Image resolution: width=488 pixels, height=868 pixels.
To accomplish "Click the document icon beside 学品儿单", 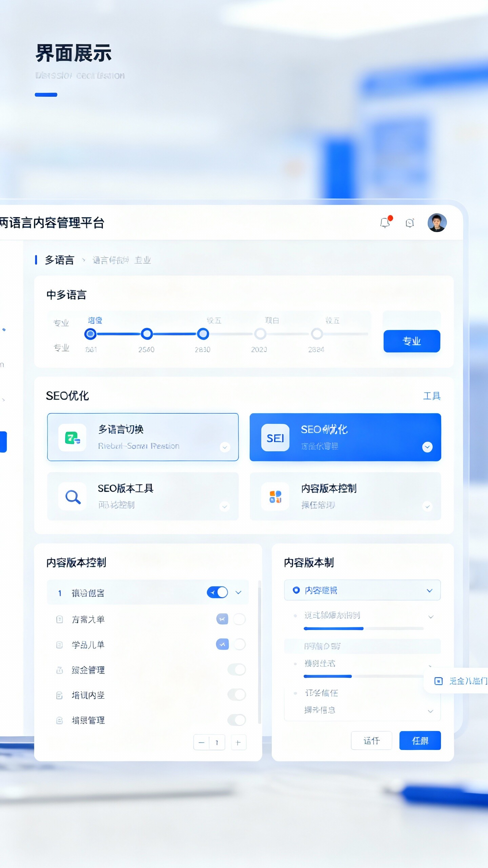I will [59, 645].
